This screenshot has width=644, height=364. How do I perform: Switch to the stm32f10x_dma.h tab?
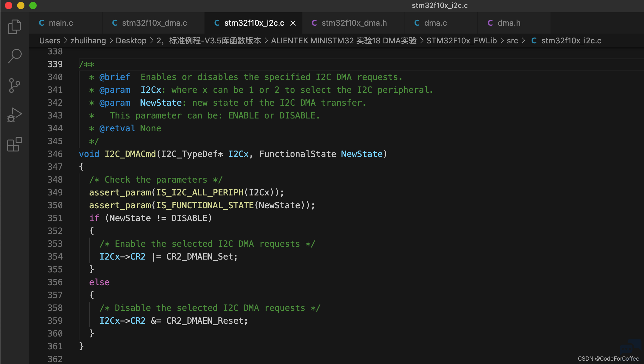(x=353, y=23)
